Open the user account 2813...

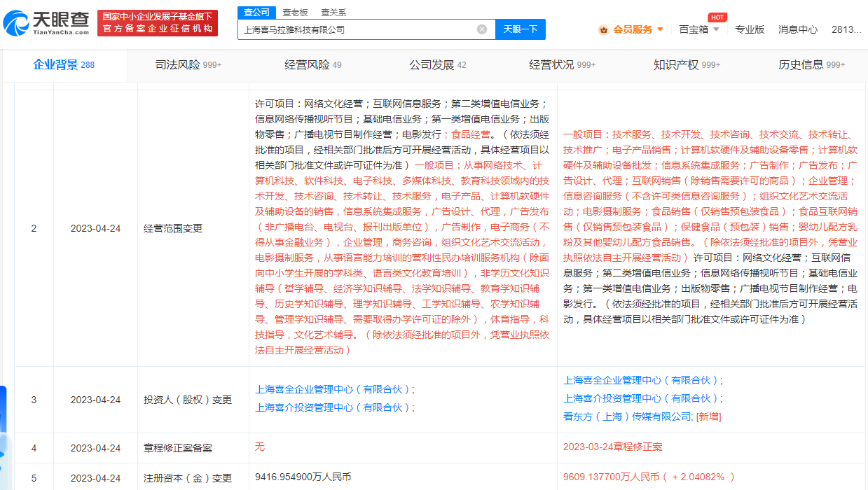[x=846, y=29]
